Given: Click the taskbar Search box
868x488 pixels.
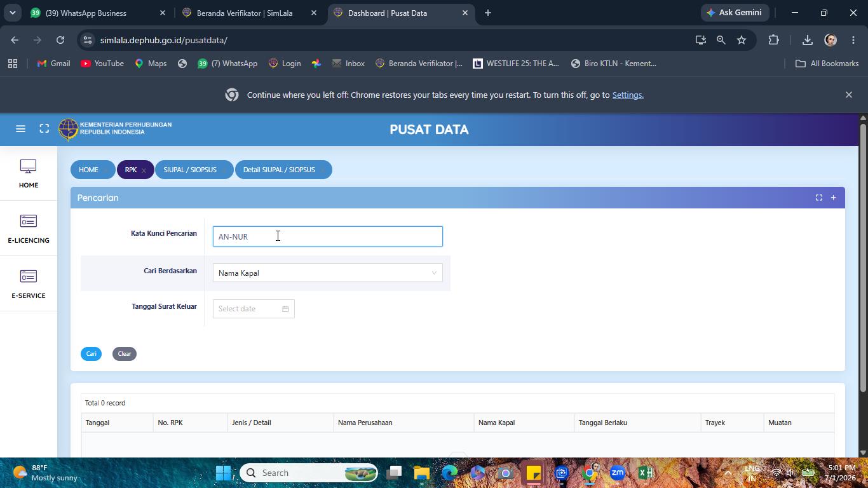Looking at the screenshot, I should pos(309,473).
